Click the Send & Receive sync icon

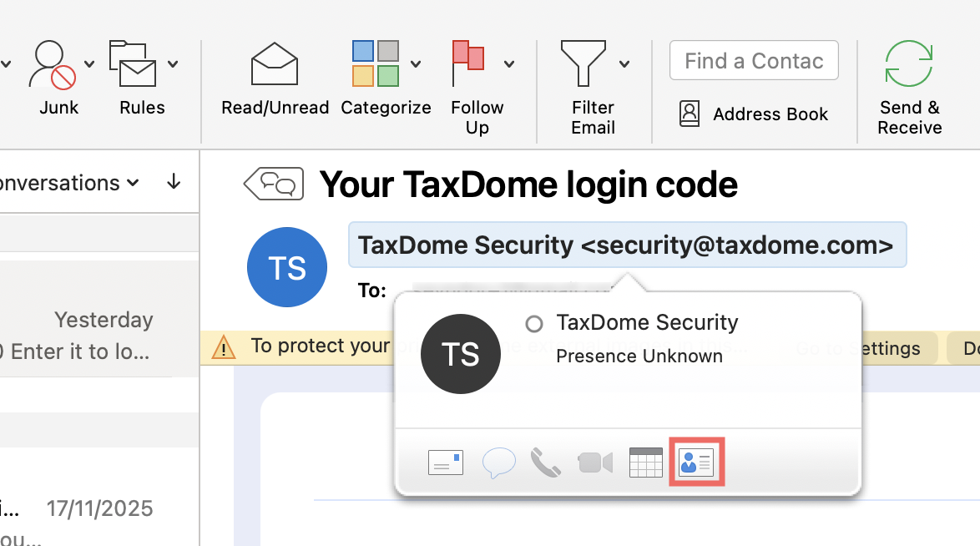(909, 63)
